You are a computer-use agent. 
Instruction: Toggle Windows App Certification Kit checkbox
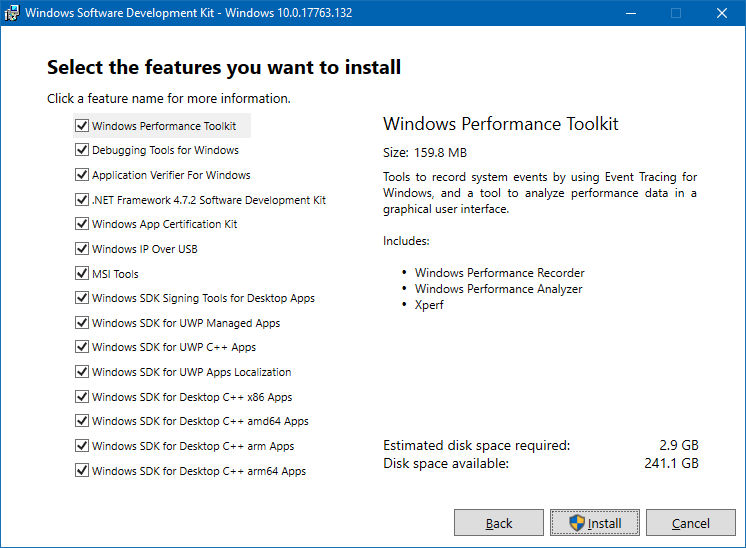pos(82,224)
